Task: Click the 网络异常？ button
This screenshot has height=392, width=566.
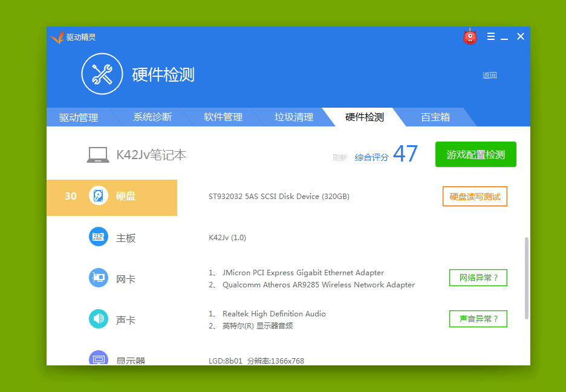Action: [x=478, y=278]
